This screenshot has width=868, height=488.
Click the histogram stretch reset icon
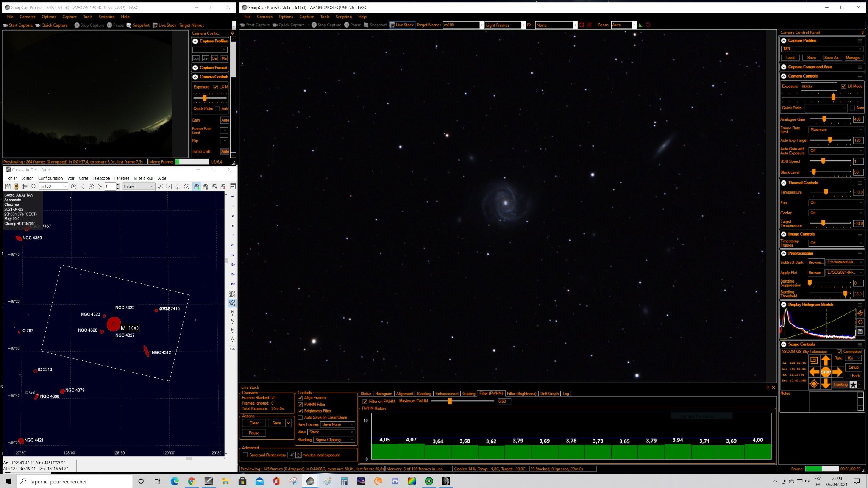(860, 322)
